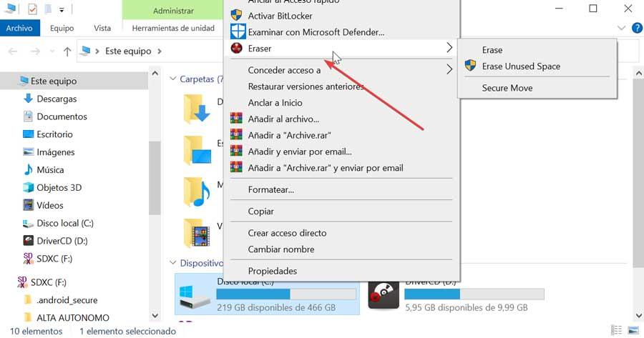Open the Vista ribbon tab
644x338 pixels.
102,28
